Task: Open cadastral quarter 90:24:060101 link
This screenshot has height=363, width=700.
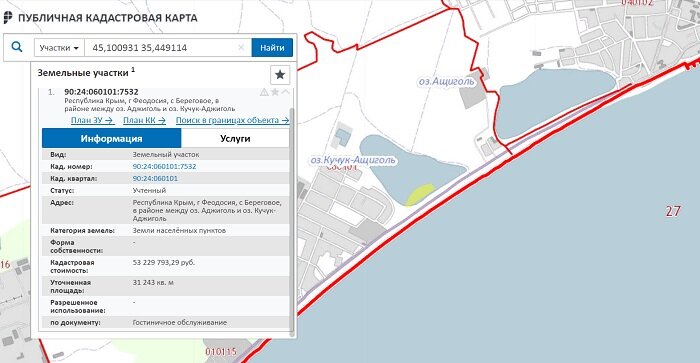Action: point(155,178)
